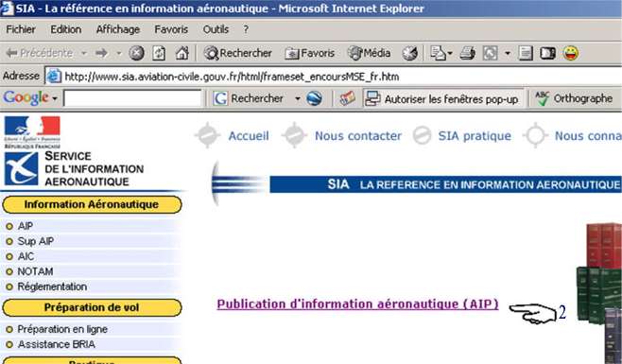Click the Nous connaître navigation link
The width and height of the screenshot is (622, 364).
point(588,136)
